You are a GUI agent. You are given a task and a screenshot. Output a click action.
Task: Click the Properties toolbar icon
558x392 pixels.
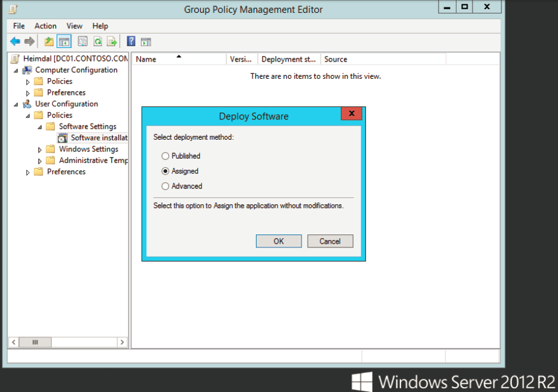click(82, 42)
